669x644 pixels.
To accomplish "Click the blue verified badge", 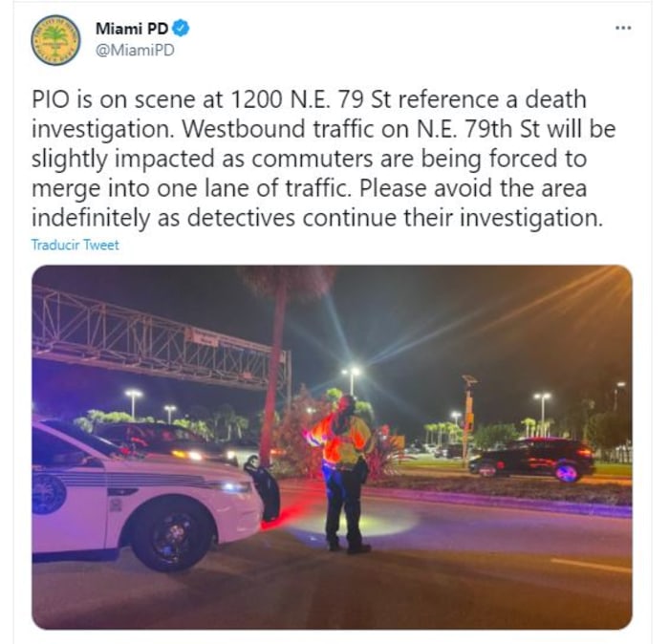I will (181, 29).
